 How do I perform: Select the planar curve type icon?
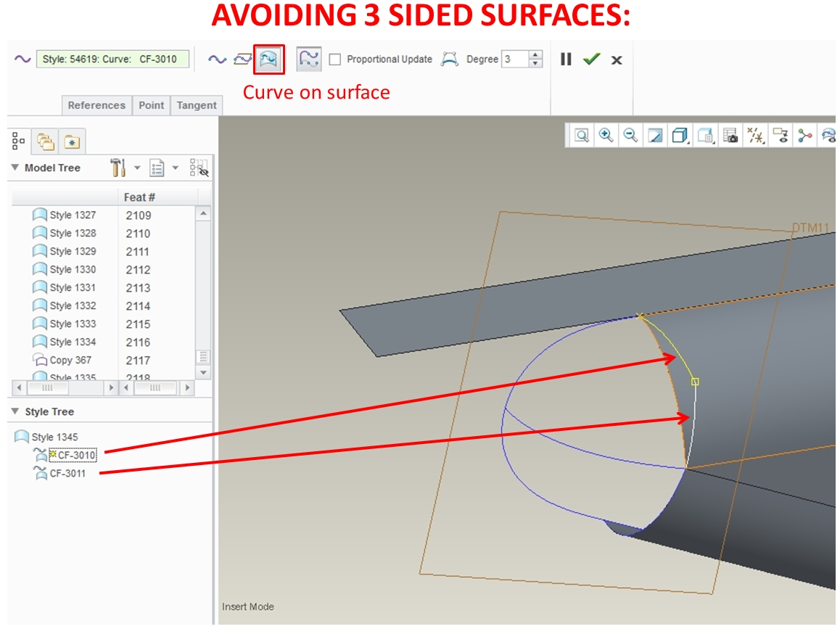243,58
